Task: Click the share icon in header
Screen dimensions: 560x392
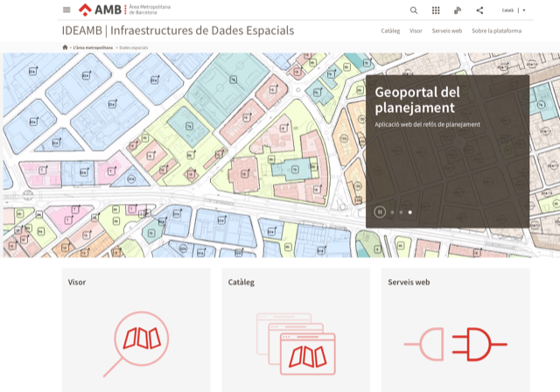Action: pos(479,10)
